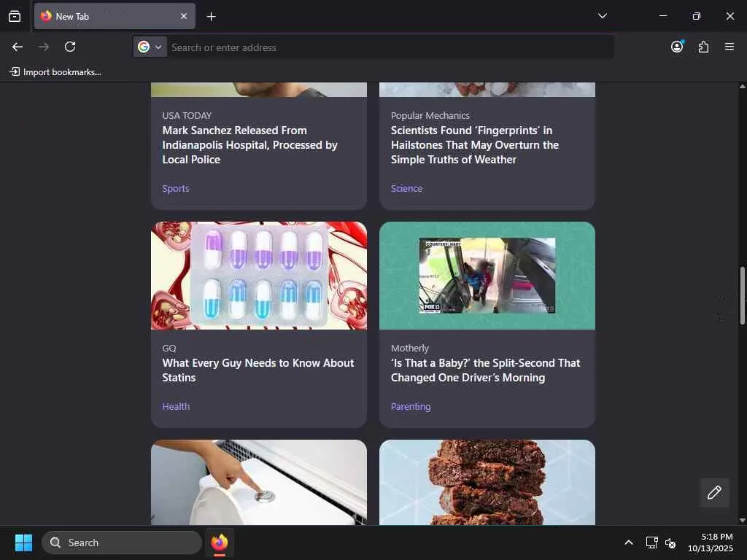Viewport: 747px width, 560px height.
Task: Click the Sports topic link
Action: 176,189
